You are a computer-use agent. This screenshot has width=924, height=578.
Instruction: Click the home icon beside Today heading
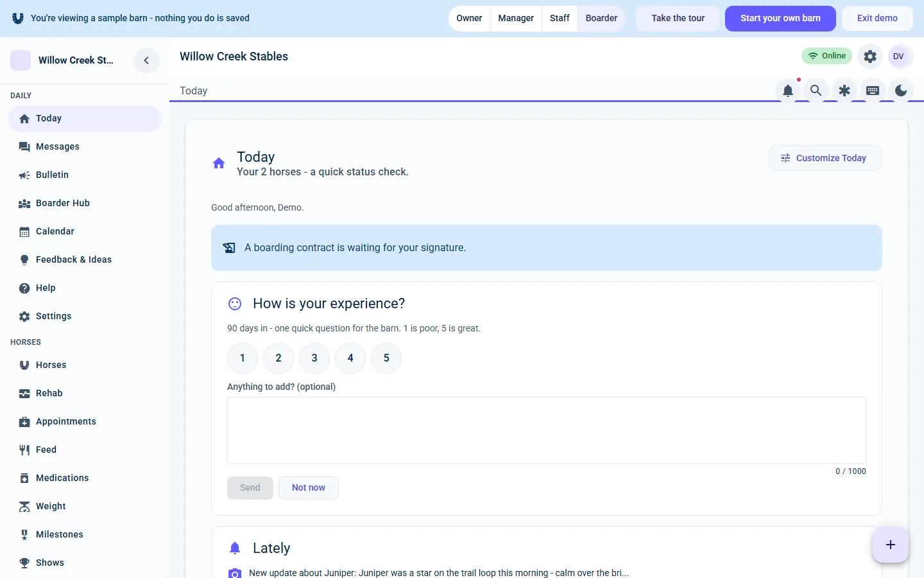219,163
